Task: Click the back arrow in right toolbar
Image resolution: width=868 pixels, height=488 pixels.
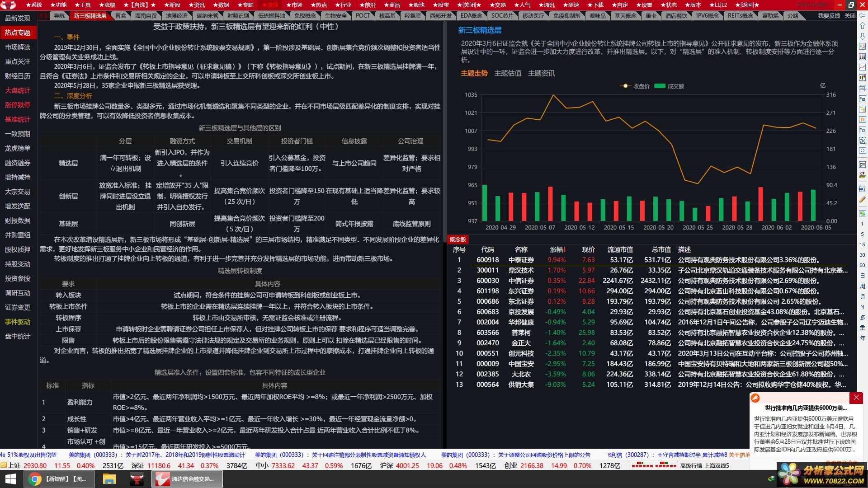Action: (863, 16)
